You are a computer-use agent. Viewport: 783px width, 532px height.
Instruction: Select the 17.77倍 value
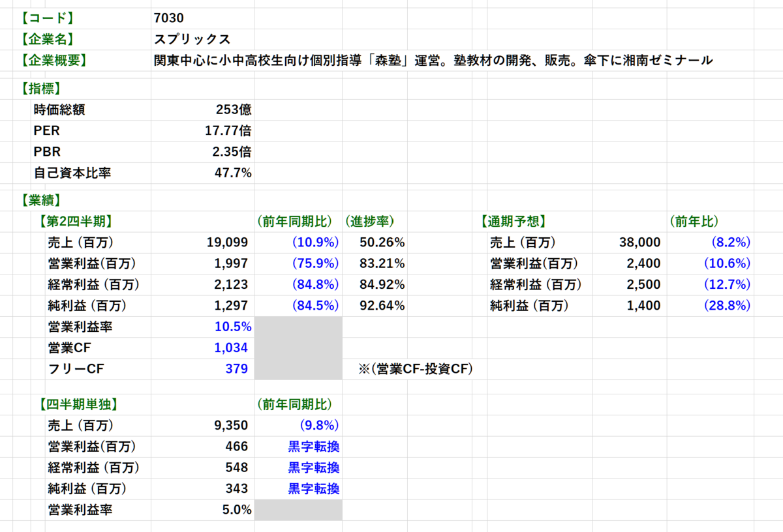[228, 131]
